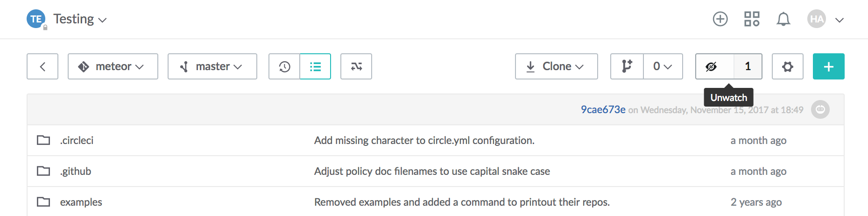Screen dimensions: 868x216
Task: Click the fork repository icon
Action: coord(627,66)
